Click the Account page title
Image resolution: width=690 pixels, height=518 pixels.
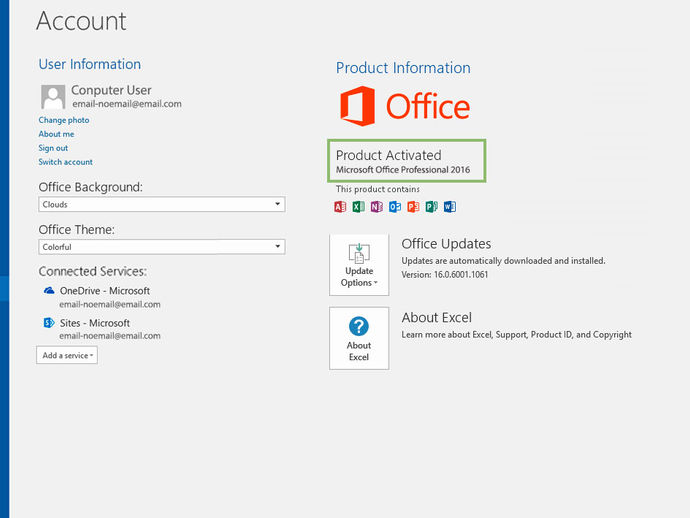[x=81, y=21]
